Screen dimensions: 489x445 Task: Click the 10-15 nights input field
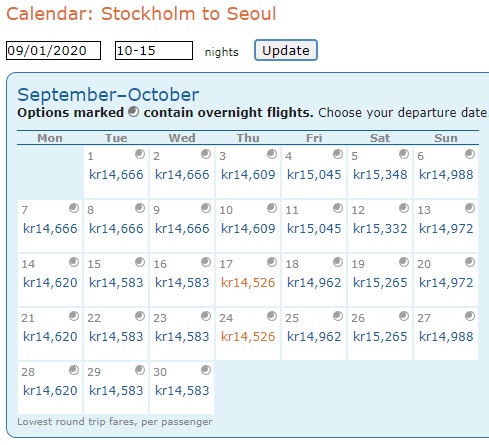154,51
